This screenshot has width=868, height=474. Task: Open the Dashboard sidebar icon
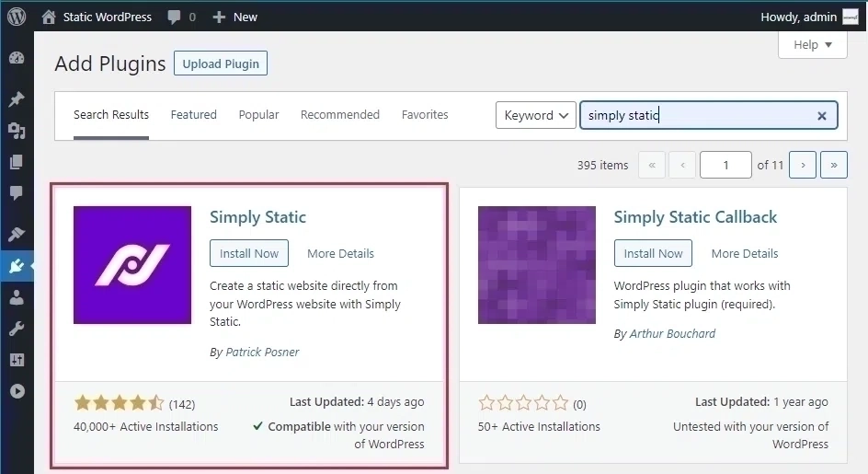[17, 58]
